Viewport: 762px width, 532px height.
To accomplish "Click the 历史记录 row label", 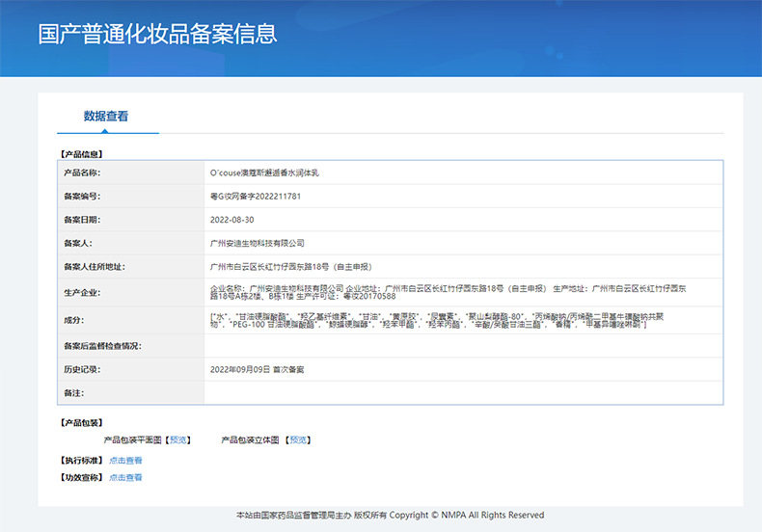I will tap(82, 369).
